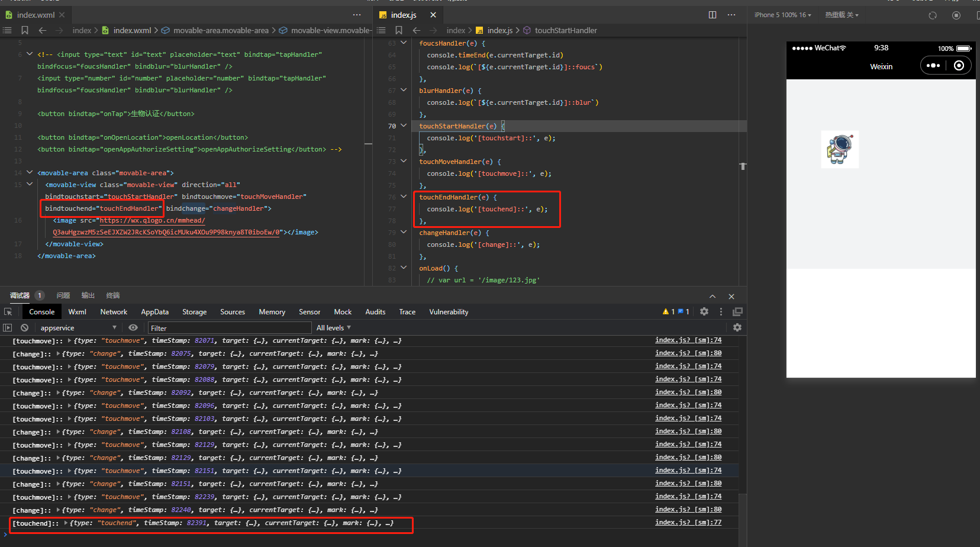Screen dimensions: 980x547
Task: Open more actions for index.js editor group
Action: click(731, 15)
